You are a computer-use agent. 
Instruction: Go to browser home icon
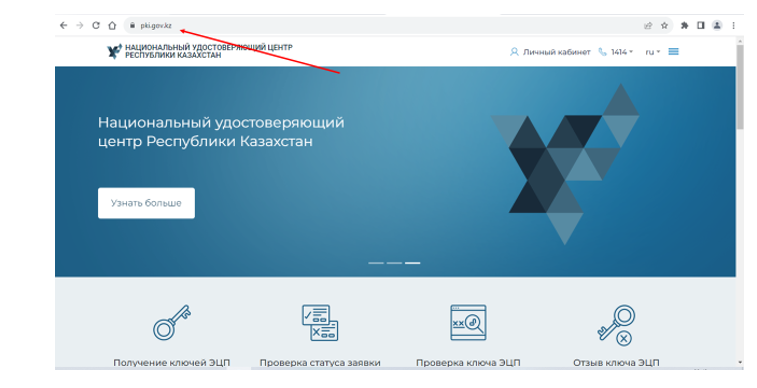coord(112,26)
